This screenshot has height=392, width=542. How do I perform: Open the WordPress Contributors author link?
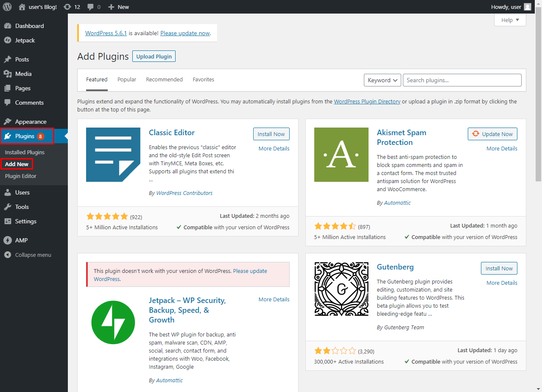click(x=184, y=193)
